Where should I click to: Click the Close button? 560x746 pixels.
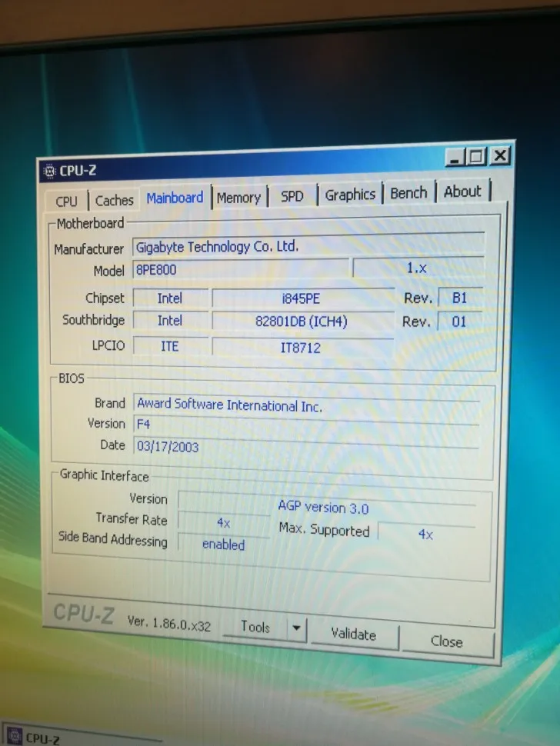tap(447, 641)
